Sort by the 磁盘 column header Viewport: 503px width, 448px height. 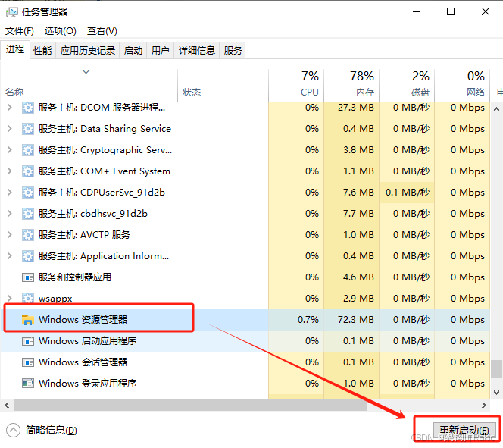coord(407,86)
